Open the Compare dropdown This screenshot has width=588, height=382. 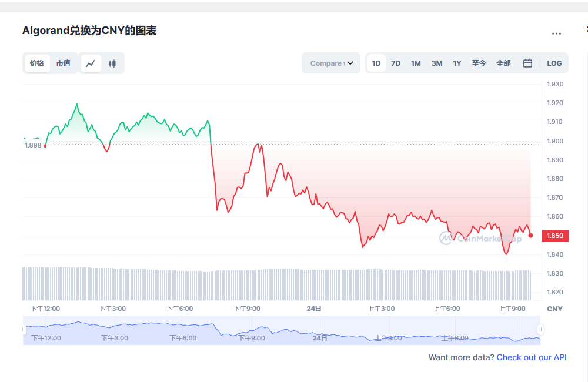331,63
